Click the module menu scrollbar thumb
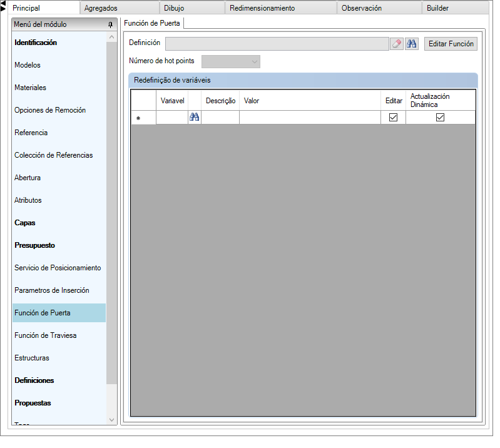This screenshot has height=448, width=500. (111, 213)
